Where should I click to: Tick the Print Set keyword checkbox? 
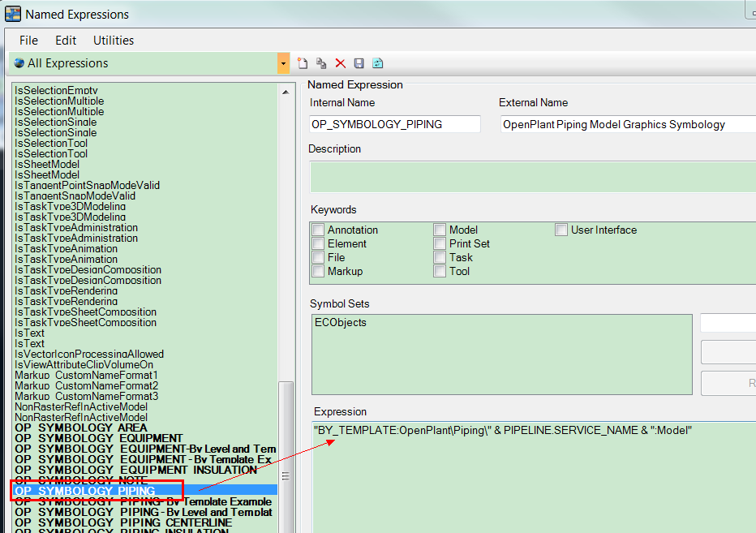(x=440, y=243)
